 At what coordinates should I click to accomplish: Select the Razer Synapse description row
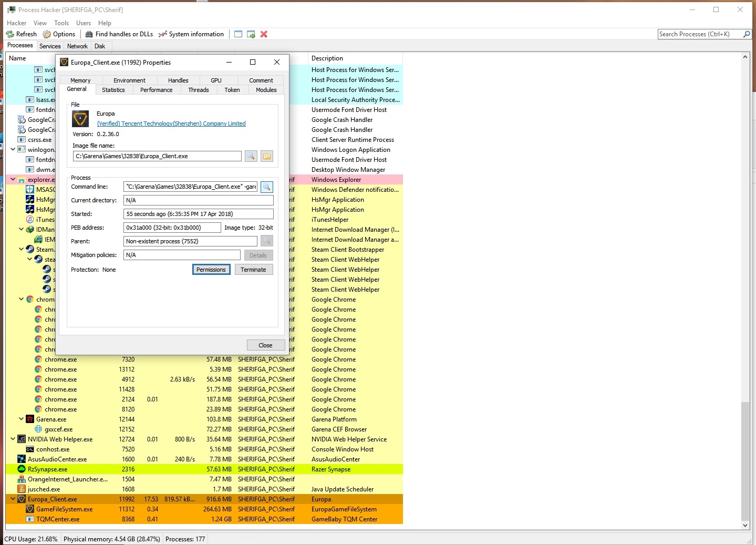pyautogui.click(x=331, y=469)
